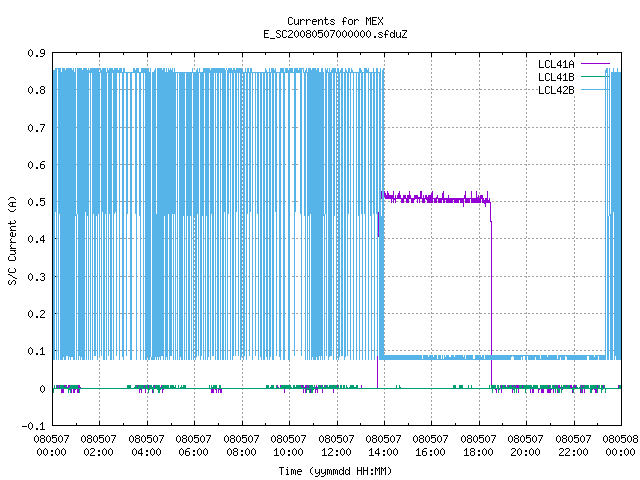Click the x-axis tick '080507 04:00'
The image size is (640, 480).
click(146, 446)
